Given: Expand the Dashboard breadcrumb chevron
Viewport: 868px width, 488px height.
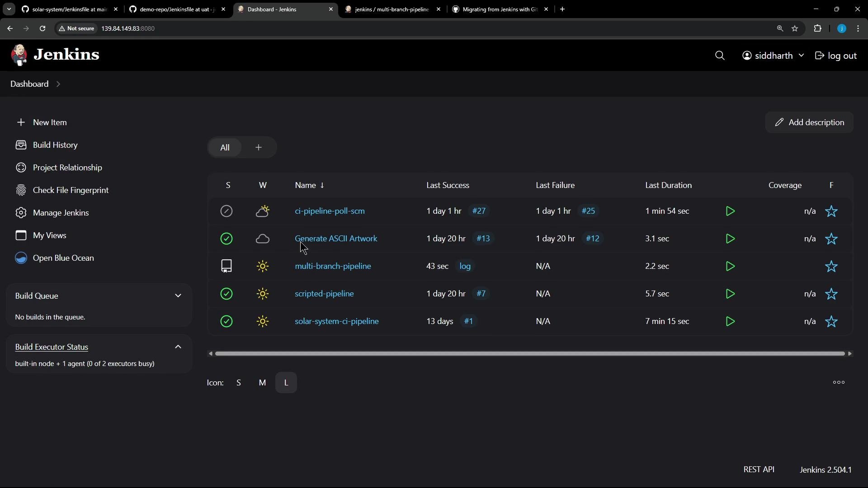Looking at the screenshot, I should [58, 84].
